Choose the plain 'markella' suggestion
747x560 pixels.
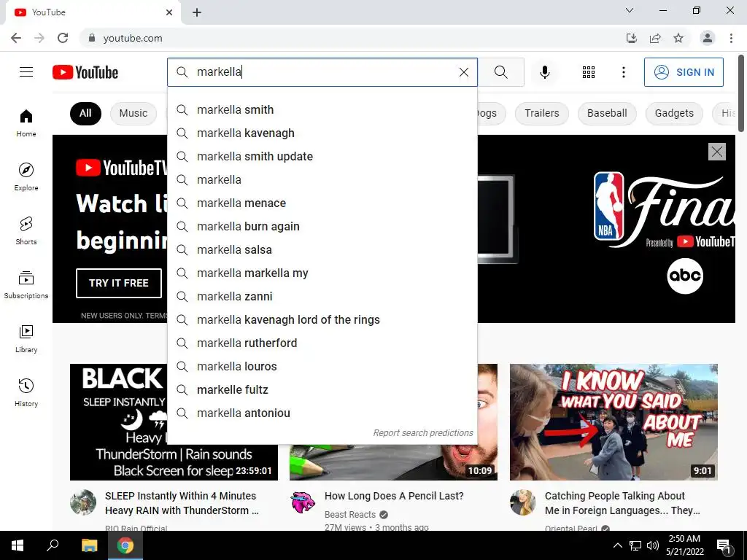click(322, 180)
